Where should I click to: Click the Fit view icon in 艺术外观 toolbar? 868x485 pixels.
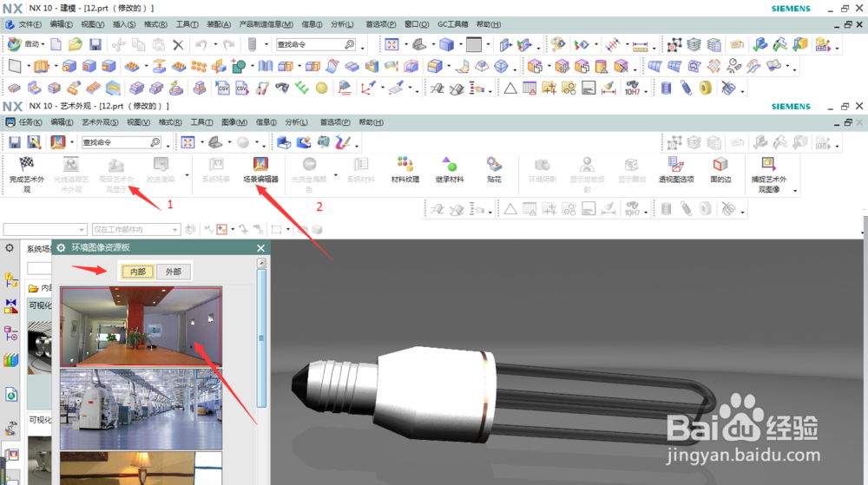click(x=187, y=142)
